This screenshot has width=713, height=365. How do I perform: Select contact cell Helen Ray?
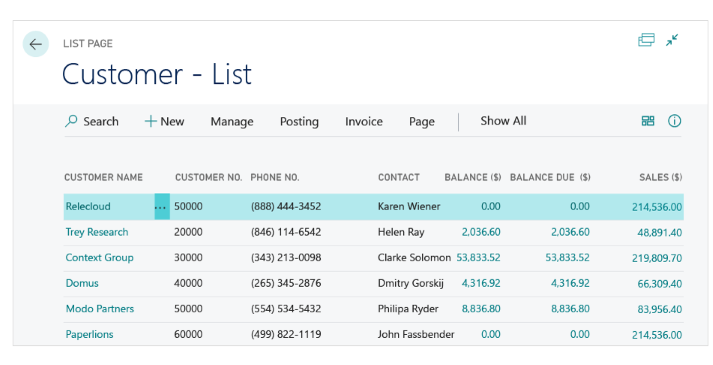[x=401, y=232]
